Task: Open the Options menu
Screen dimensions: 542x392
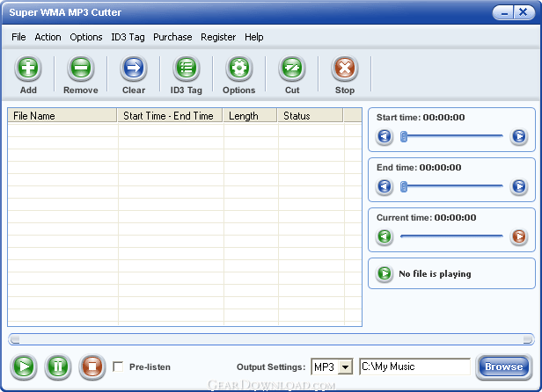Action: [86, 37]
